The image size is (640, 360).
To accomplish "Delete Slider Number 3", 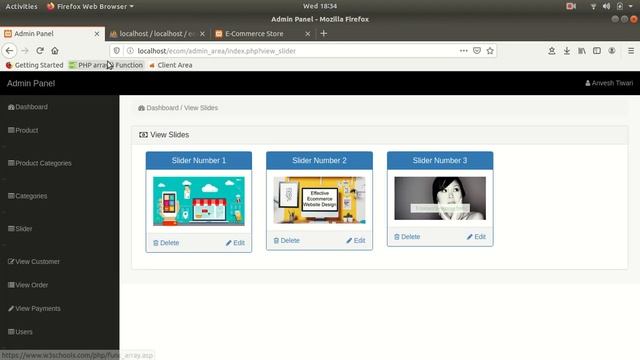I will click(407, 237).
